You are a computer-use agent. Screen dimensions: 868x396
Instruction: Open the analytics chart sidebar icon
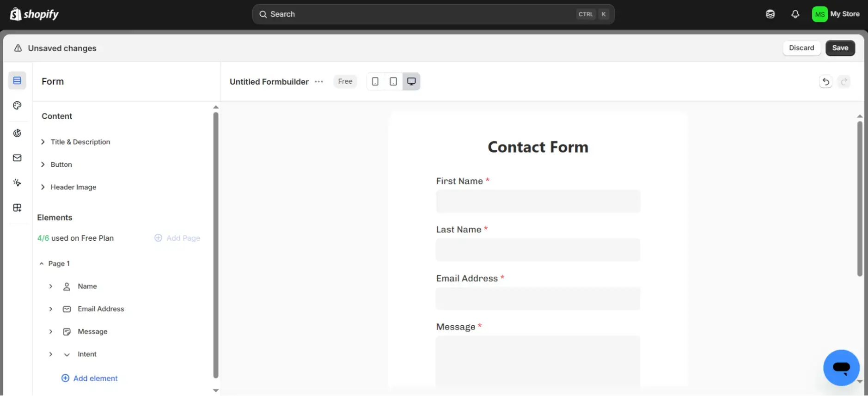pyautogui.click(x=17, y=133)
